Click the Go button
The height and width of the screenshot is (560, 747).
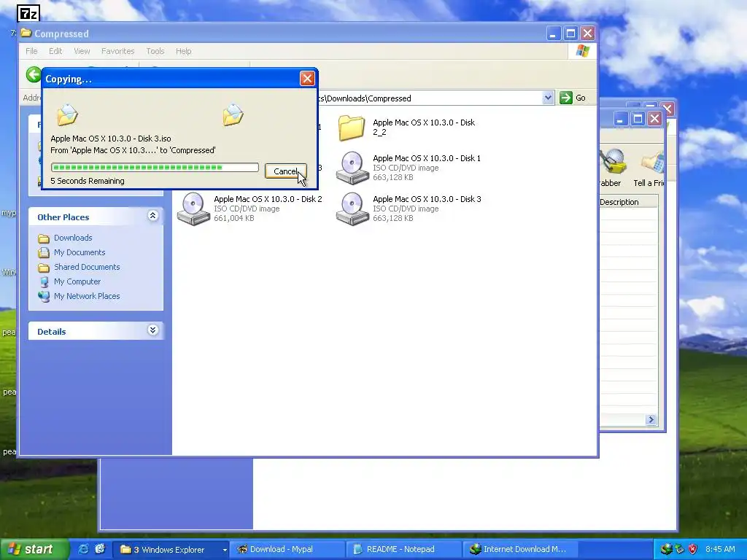(573, 98)
